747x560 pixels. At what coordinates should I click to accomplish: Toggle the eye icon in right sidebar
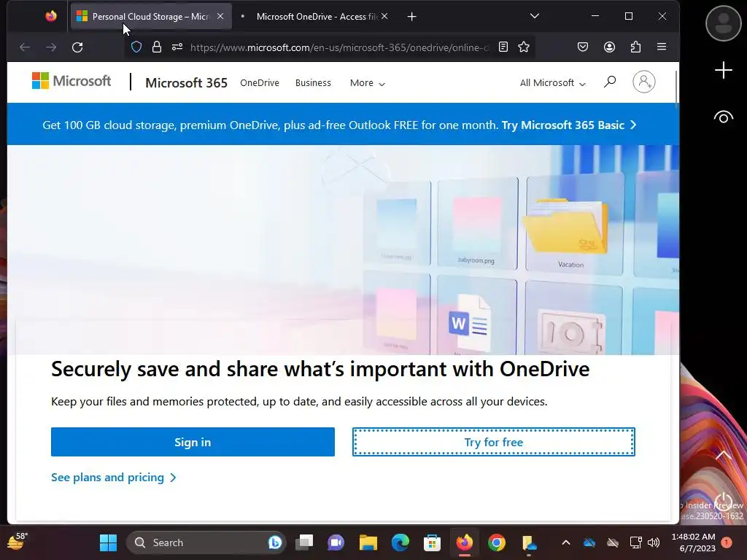[723, 117]
